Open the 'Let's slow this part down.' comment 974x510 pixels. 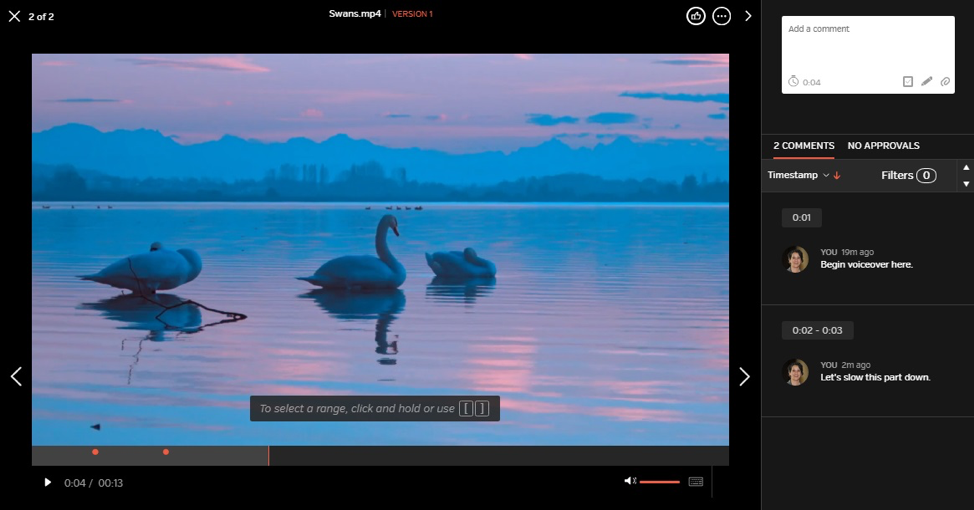click(875, 378)
